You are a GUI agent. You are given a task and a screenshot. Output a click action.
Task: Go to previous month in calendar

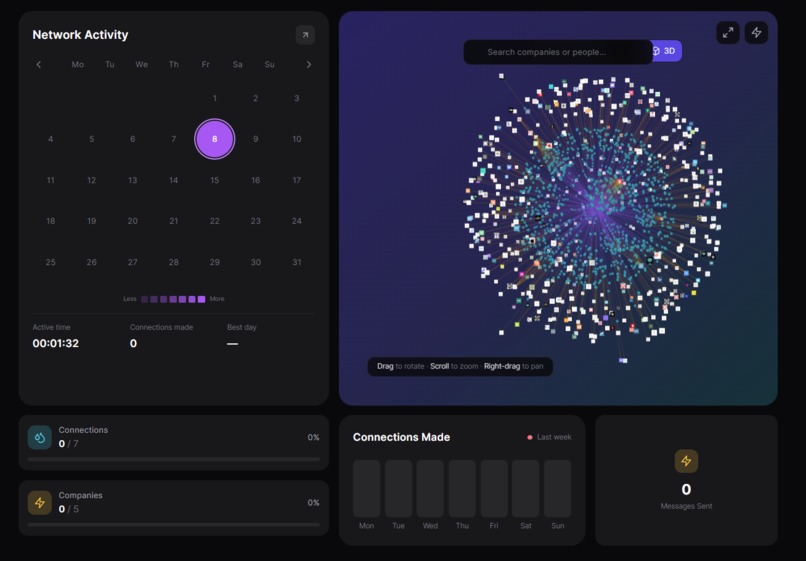(39, 64)
